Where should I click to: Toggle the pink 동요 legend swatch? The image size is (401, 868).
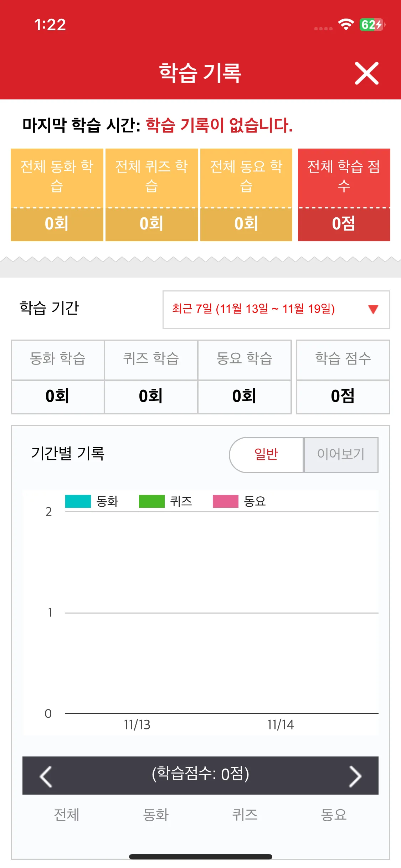click(x=226, y=501)
